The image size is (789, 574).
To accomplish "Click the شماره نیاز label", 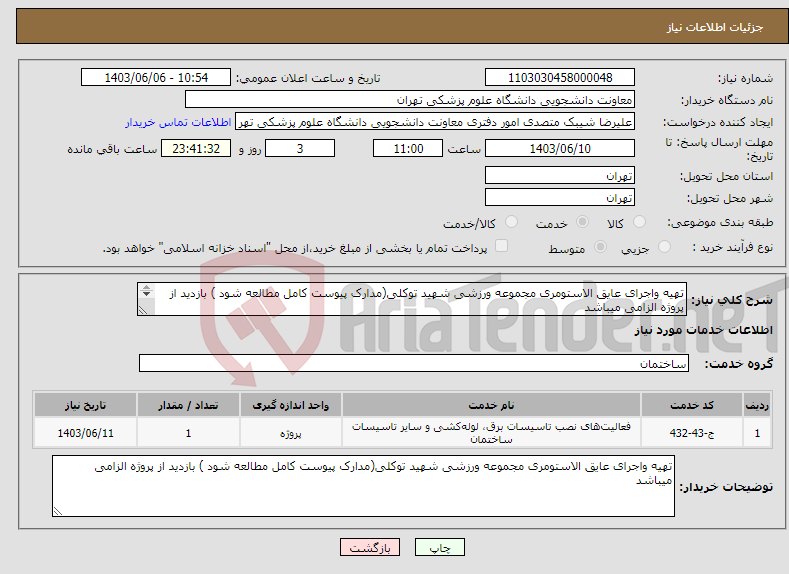I will pyautogui.click(x=745, y=78).
